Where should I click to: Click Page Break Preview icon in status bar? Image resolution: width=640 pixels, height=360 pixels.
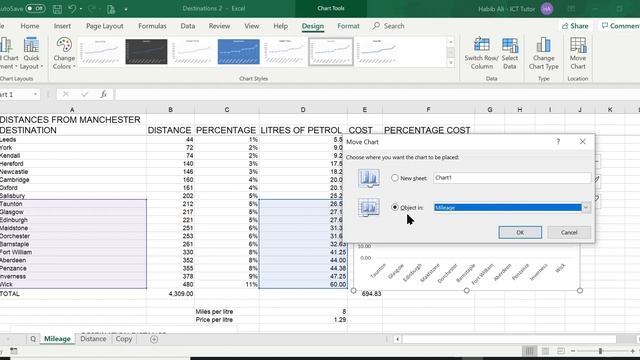pos(561,351)
